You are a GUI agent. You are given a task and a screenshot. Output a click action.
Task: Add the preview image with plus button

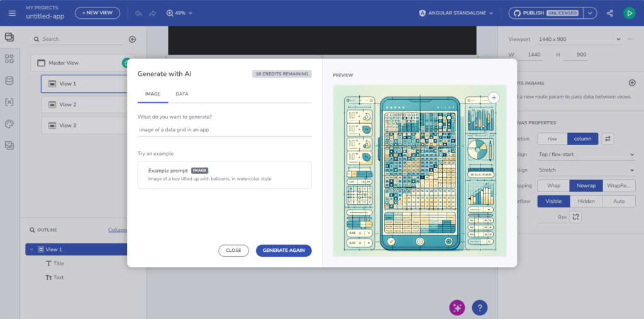click(x=494, y=97)
